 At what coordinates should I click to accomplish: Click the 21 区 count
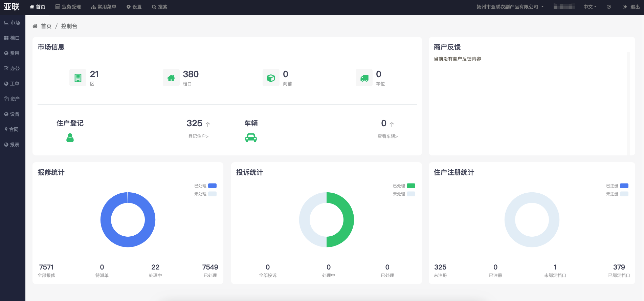click(94, 74)
